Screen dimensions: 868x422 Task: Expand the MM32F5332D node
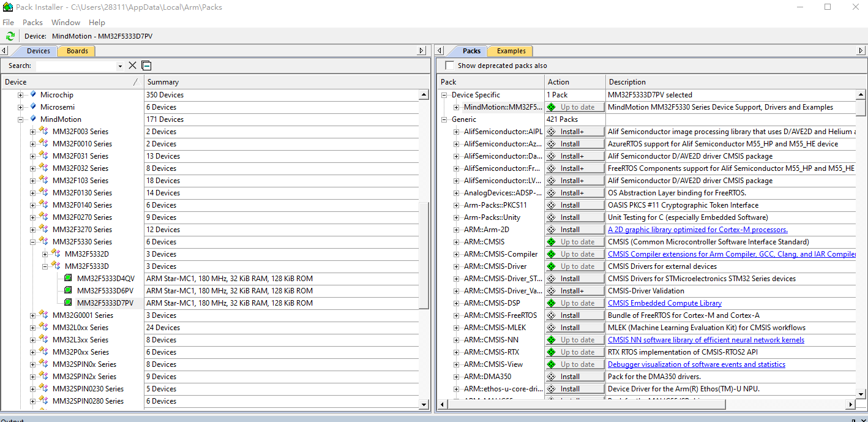45,254
